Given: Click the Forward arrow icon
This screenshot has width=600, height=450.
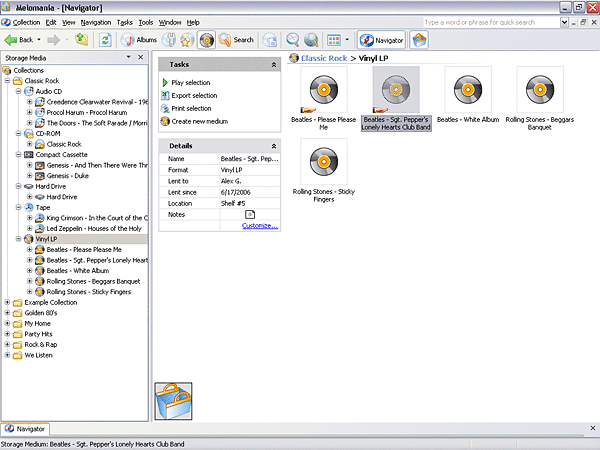Looking at the screenshot, I should pyautogui.click(x=53, y=40).
